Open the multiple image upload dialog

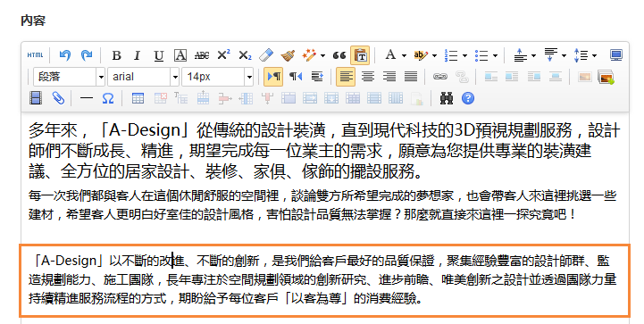(606, 77)
